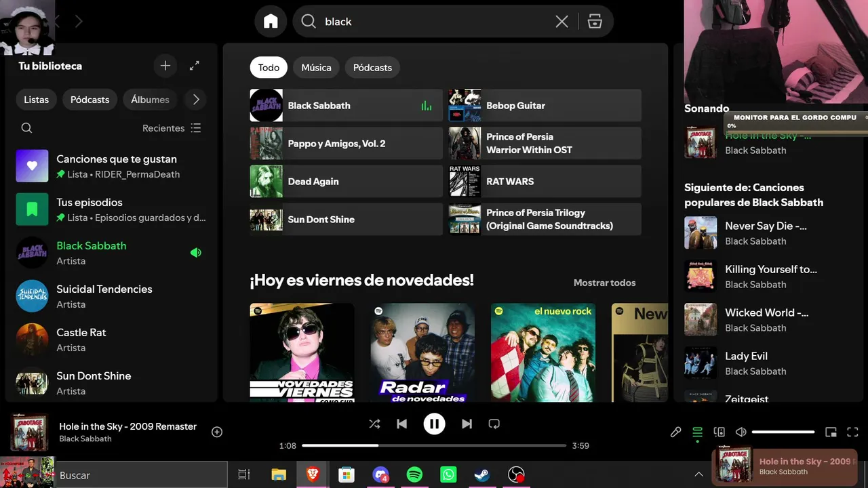The width and height of the screenshot is (868, 488).
Task: Open Hole in the Sky song title link
Action: (127, 426)
